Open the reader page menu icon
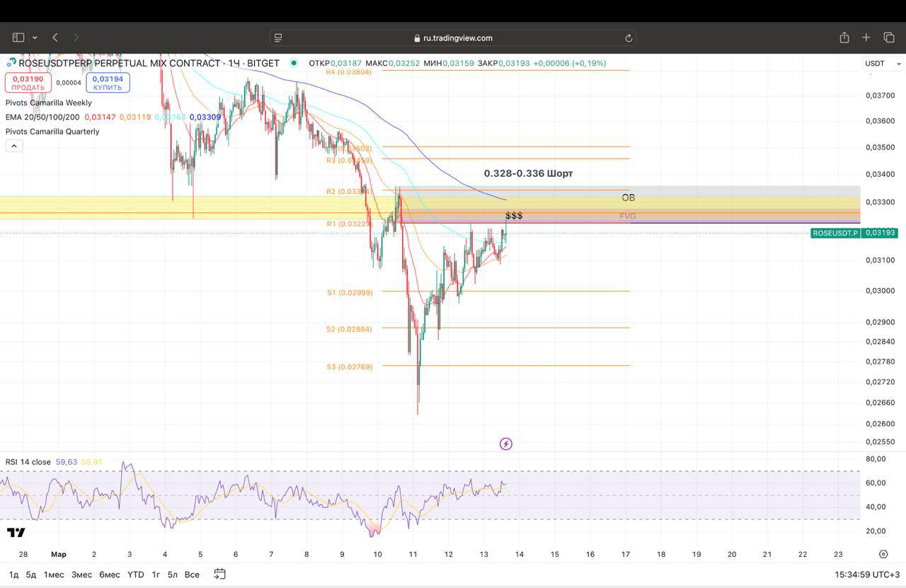 278,38
